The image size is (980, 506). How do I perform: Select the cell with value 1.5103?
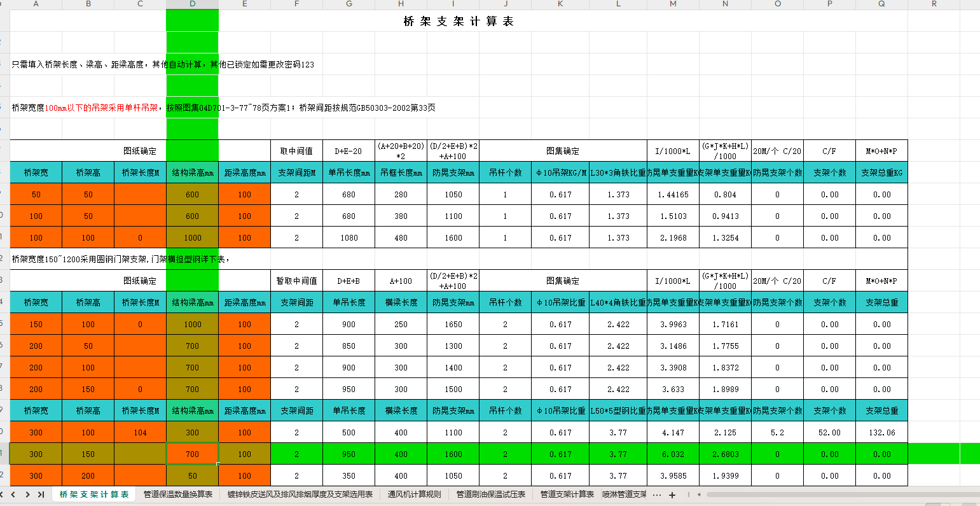tap(673, 216)
